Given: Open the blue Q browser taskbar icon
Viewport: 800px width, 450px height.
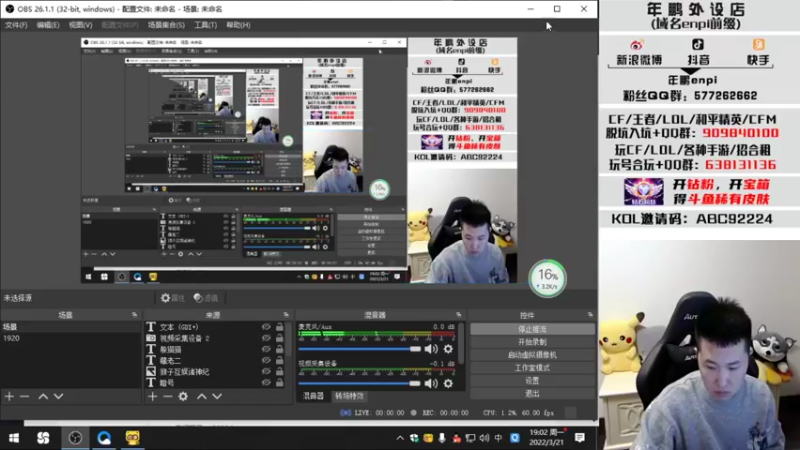Looking at the screenshot, I should pos(104,438).
